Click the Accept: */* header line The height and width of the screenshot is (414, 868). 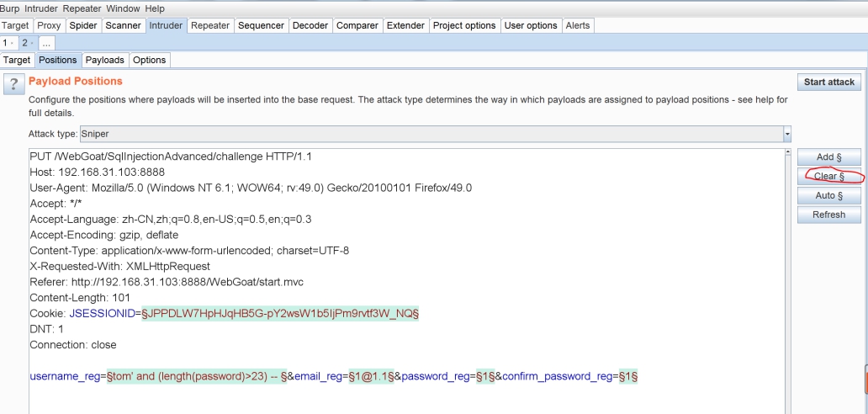pyautogui.click(x=56, y=204)
